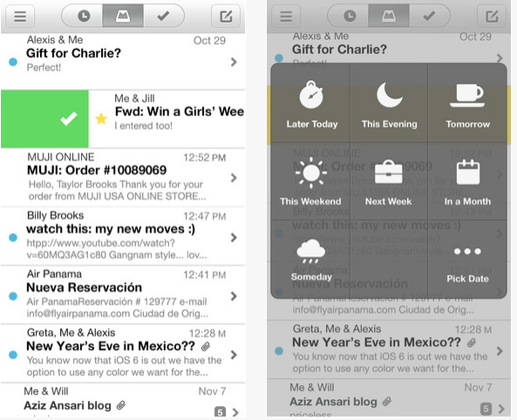Expand New Year's Eve chevron in right screen
517x420 pixels.
coord(500,351)
